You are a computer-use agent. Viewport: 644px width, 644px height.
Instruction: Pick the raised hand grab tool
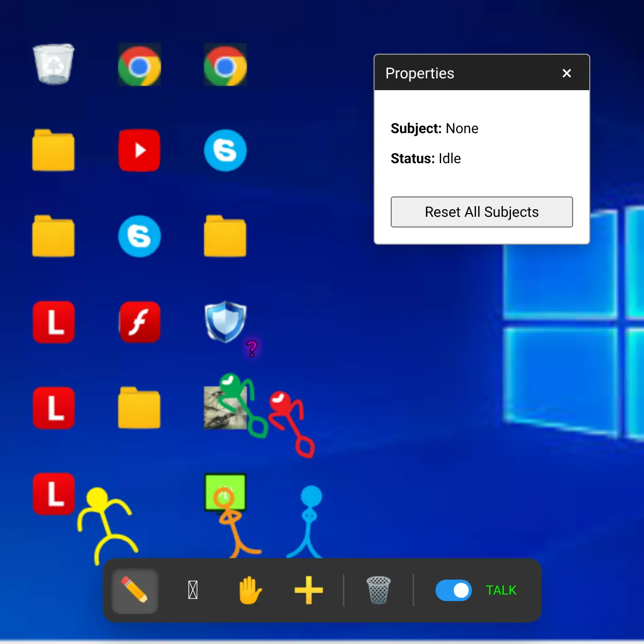pos(250,590)
